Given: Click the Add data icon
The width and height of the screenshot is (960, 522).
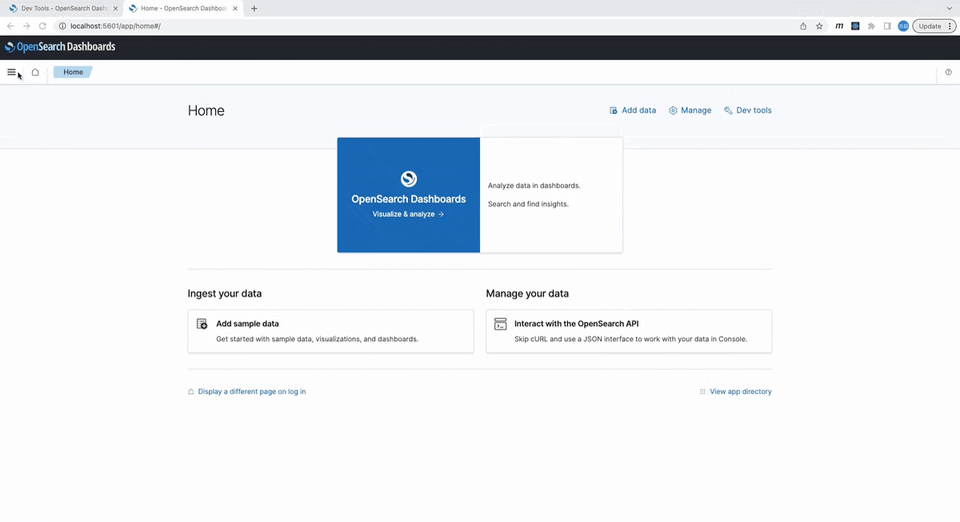Looking at the screenshot, I should [x=613, y=111].
